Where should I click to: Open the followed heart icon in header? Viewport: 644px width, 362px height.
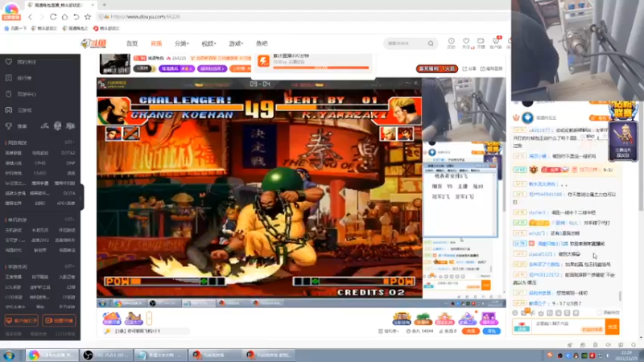click(466, 42)
